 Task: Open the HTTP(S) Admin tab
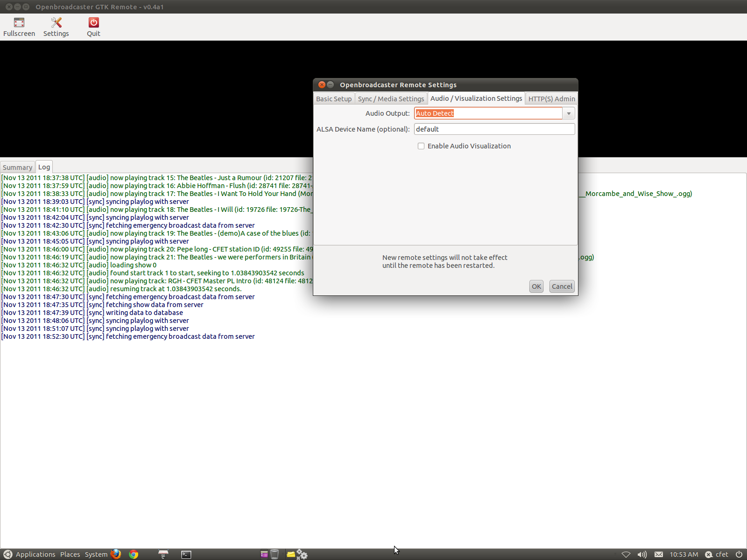coord(552,99)
